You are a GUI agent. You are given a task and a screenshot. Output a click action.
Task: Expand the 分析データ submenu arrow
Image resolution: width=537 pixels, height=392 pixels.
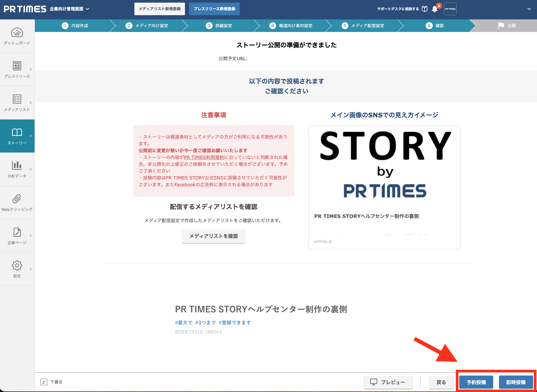(31, 169)
